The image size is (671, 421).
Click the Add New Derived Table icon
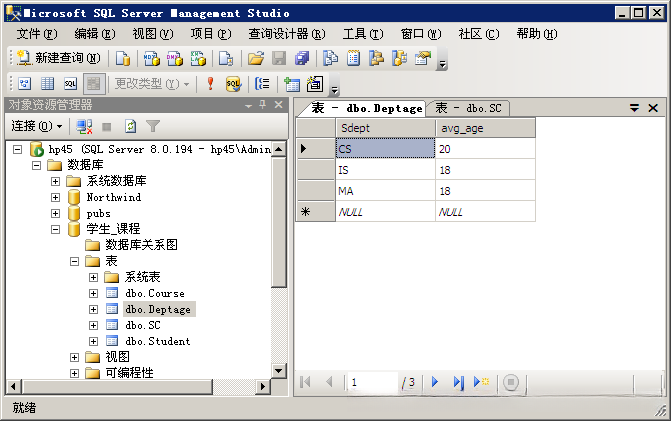315,84
